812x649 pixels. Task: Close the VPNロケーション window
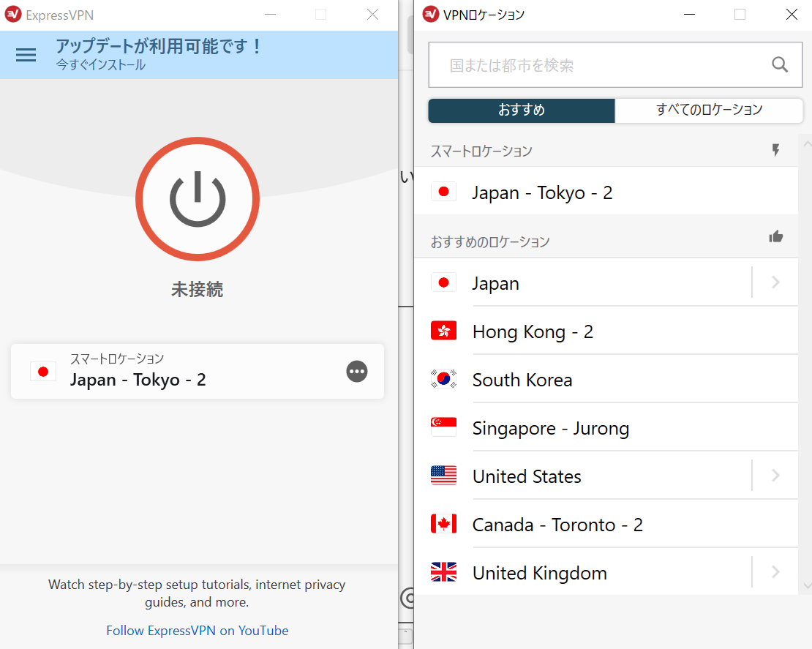(792, 15)
